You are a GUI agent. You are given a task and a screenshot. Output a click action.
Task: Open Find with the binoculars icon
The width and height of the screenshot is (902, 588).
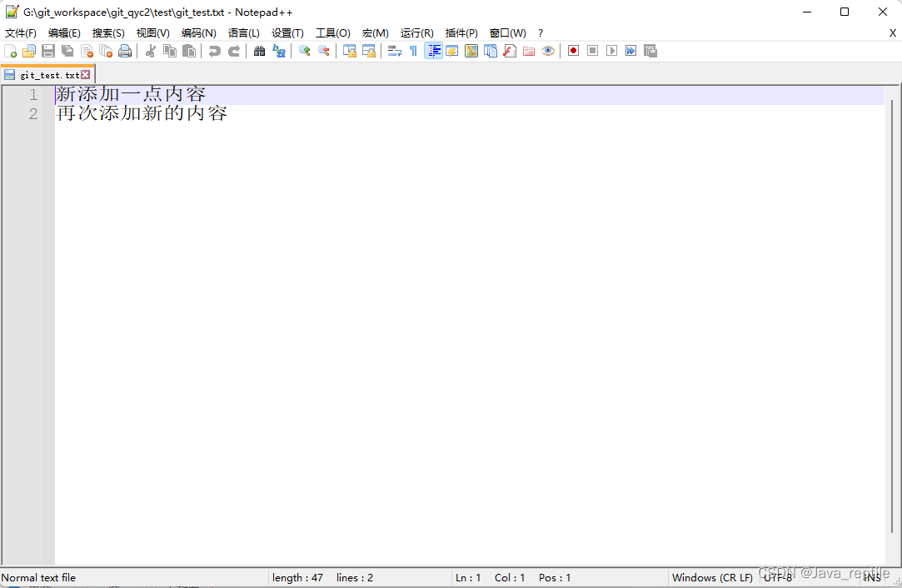coord(260,51)
